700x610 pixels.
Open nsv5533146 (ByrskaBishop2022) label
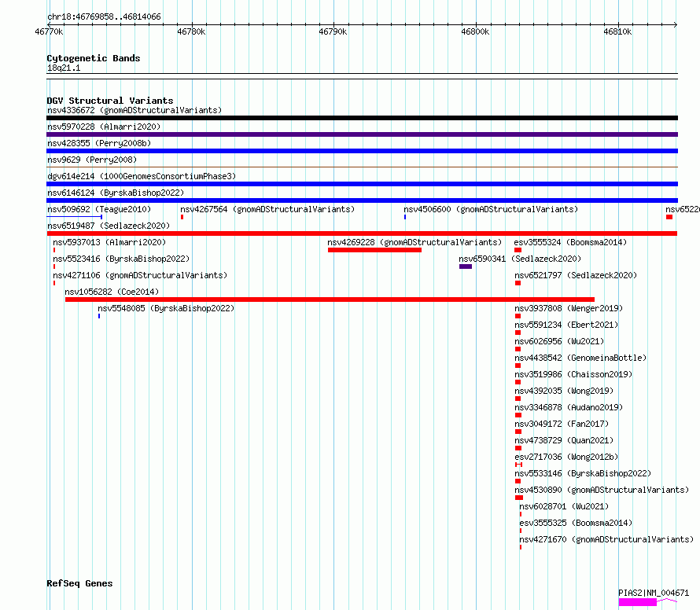click(x=583, y=473)
